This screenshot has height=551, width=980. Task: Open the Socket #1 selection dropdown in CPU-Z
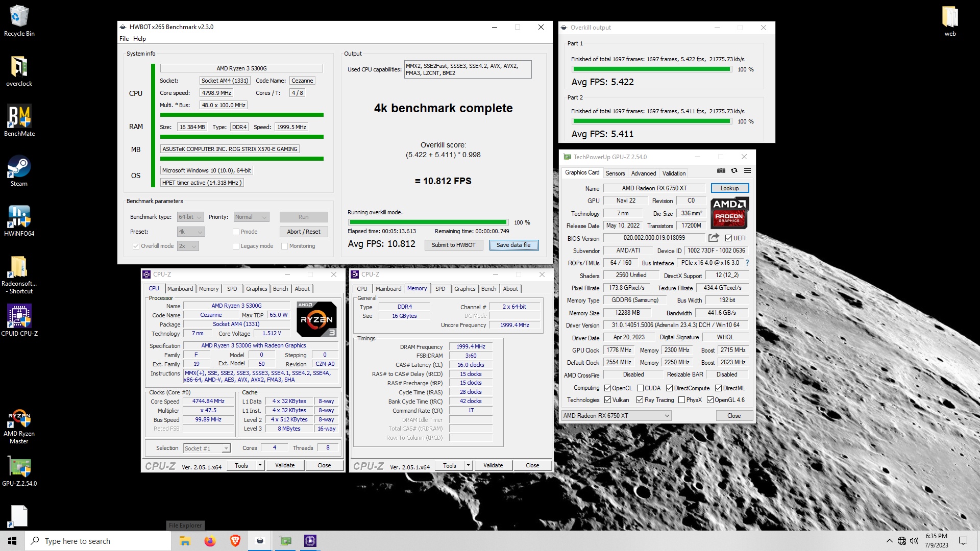[x=207, y=448]
